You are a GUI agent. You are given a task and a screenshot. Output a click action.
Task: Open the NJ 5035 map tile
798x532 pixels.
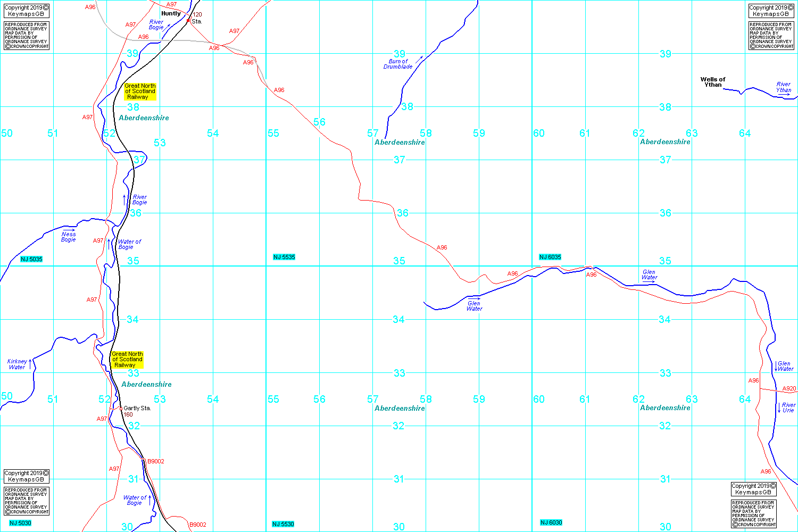[x=31, y=259]
